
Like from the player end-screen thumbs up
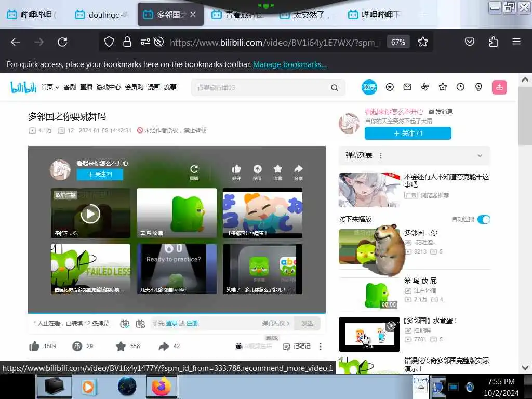pyautogui.click(x=236, y=172)
